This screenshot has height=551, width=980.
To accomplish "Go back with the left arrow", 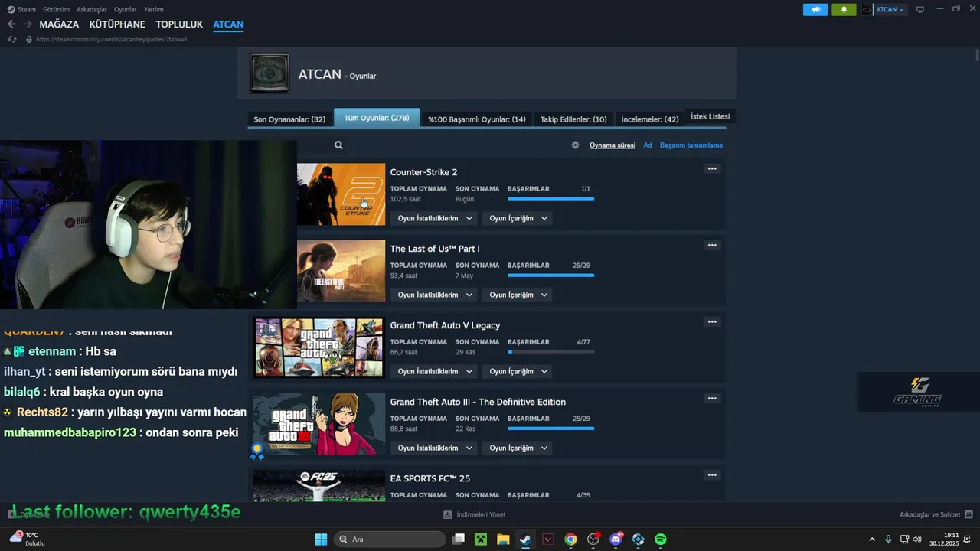I will click(x=11, y=24).
